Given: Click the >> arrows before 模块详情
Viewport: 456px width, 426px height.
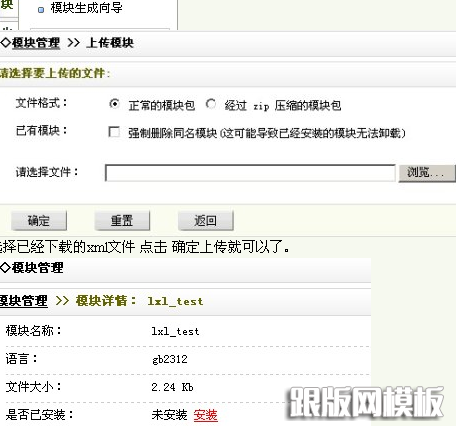Looking at the screenshot, I should (x=62, y=301).
